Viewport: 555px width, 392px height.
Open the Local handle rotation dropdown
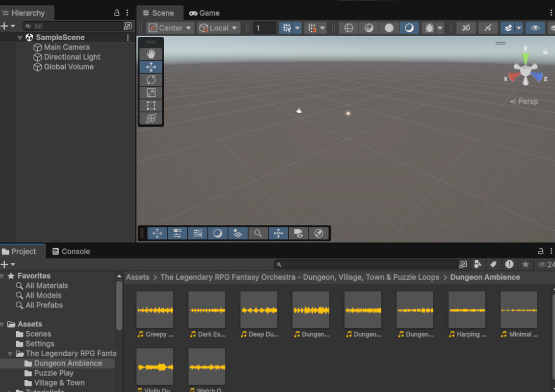218,28
